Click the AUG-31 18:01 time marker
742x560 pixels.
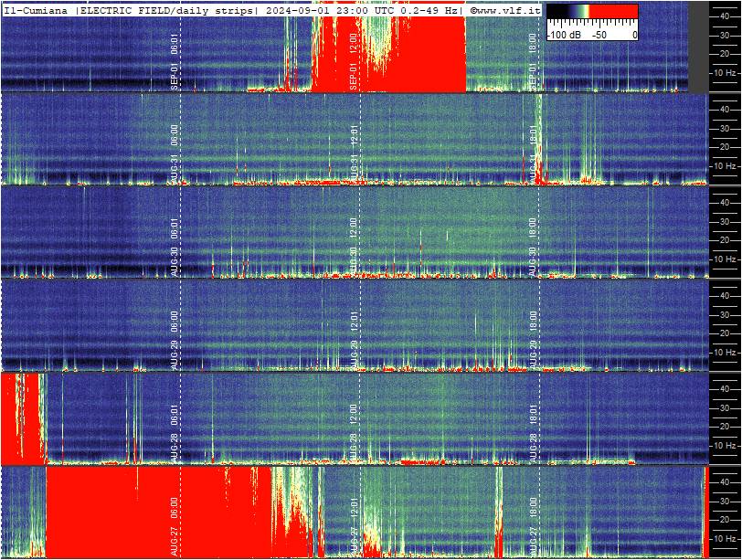pos(533,153)
